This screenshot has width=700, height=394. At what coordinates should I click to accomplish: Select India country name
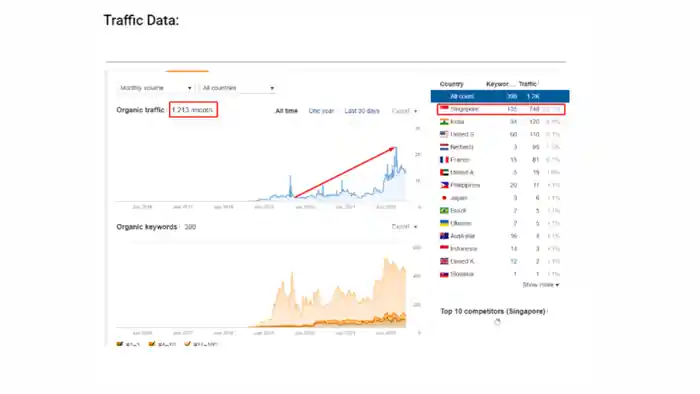(457, 121)
